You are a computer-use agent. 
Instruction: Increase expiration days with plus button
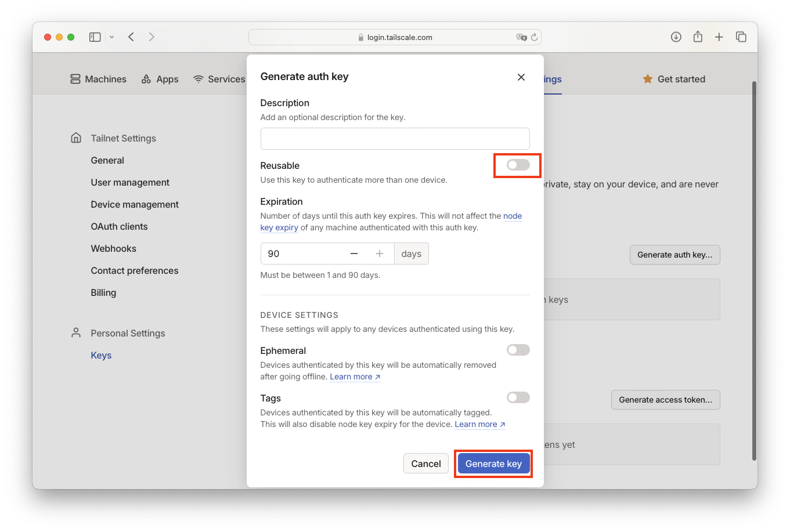click(380, 254)
